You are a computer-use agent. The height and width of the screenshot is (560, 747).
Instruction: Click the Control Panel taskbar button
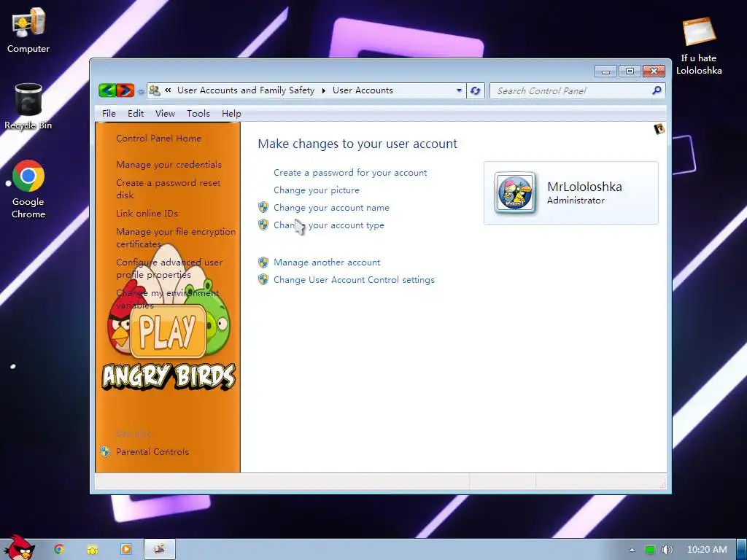point(160,549)
